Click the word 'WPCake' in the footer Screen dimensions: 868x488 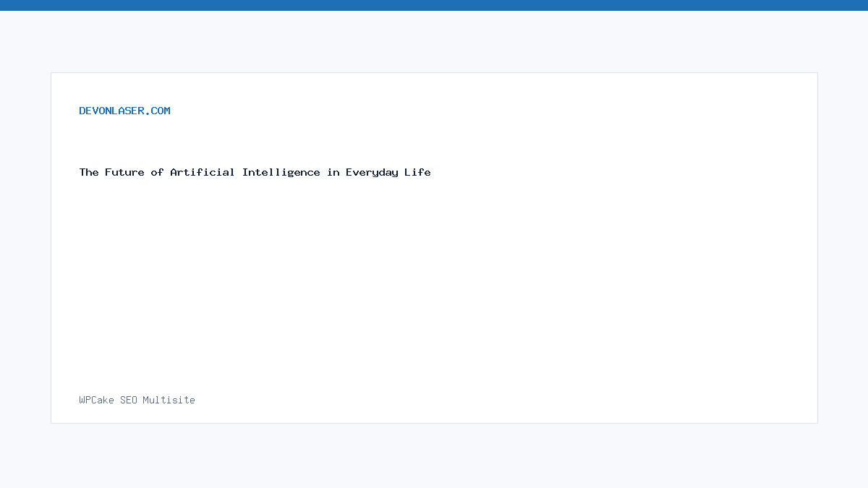point(97,400)
